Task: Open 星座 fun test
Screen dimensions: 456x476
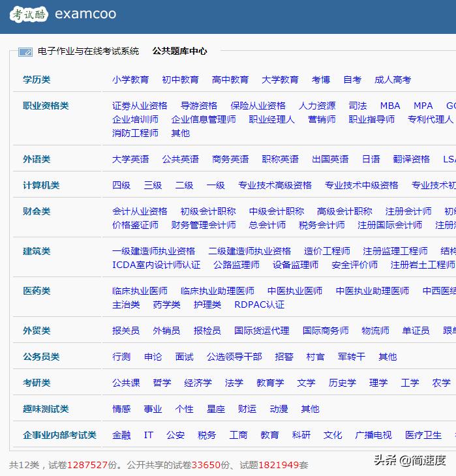Action: [216, 409]
